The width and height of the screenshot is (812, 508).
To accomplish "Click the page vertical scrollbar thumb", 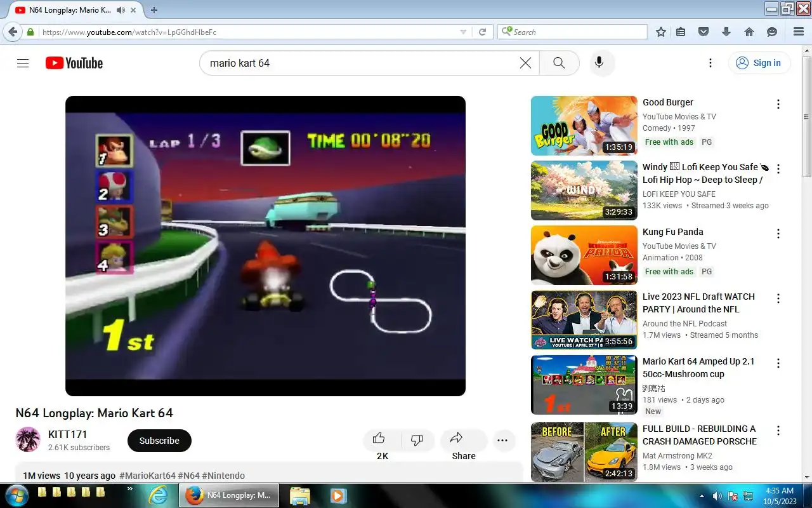I will tap(806, 117).
